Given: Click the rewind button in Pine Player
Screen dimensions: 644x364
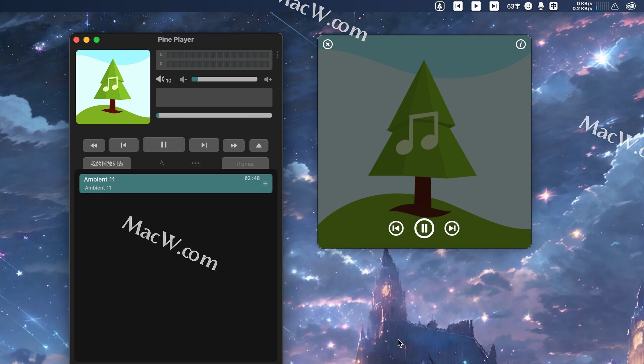Looking at the screenshot, I should tap(94, 145).
